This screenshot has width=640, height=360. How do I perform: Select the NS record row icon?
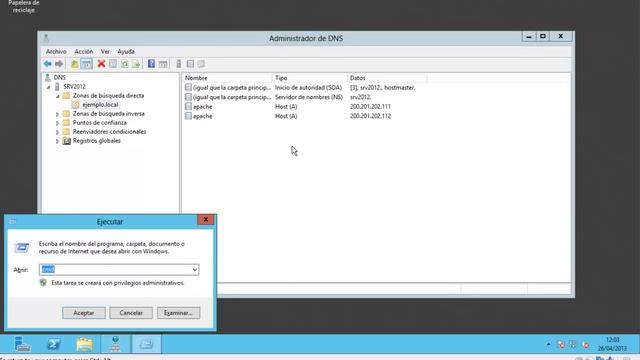[188, 97]
